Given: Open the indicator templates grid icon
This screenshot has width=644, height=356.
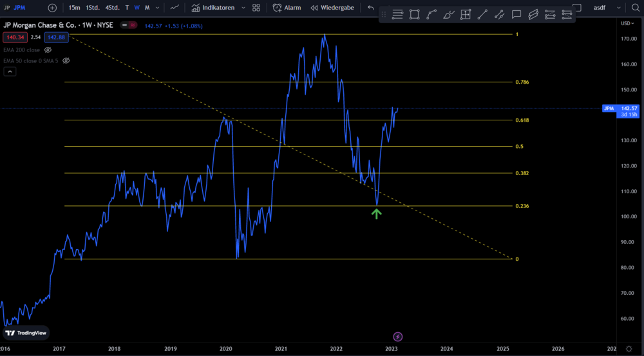Looking at the screenshot, I should [x=256, y=8].
